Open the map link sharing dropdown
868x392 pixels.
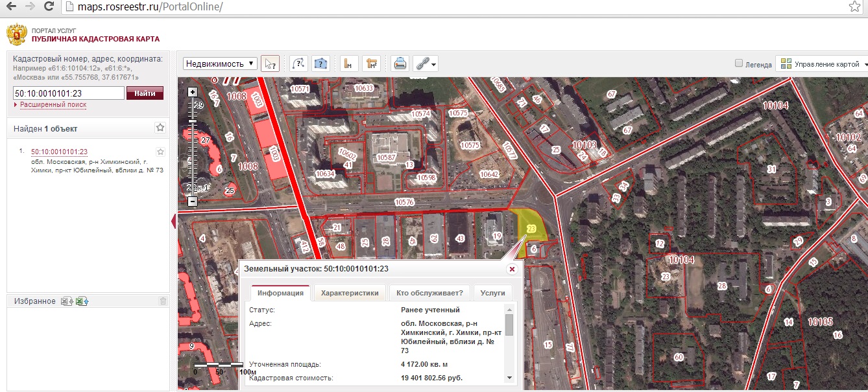coord(426,63)
